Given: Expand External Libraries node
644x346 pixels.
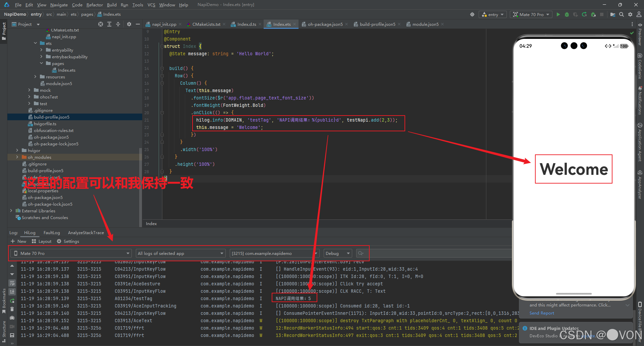Looking at the screenshot, I should tap(11, 211).
